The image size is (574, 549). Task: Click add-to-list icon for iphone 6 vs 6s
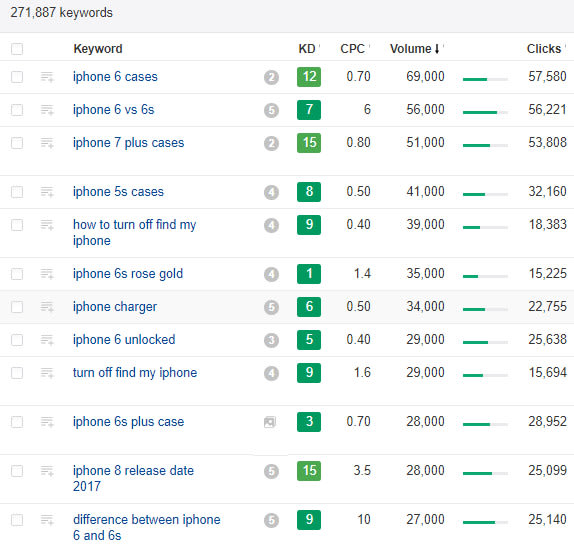[x=47, y=110]
